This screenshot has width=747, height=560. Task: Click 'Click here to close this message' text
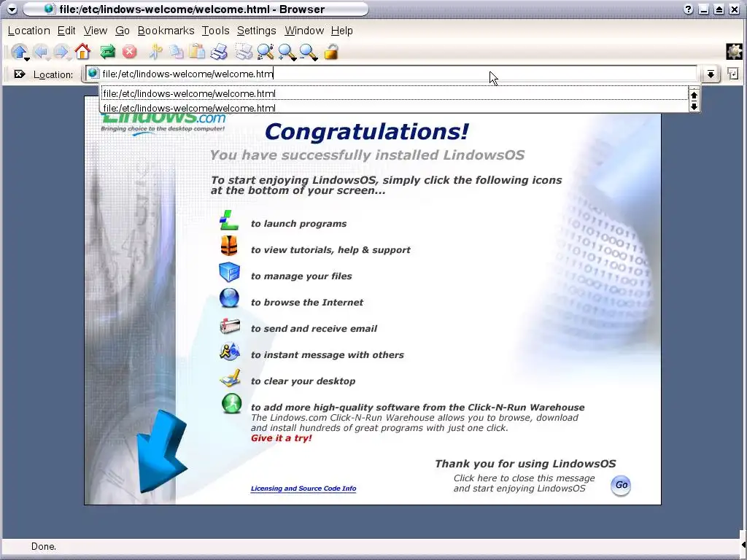(x=524, y=478)
